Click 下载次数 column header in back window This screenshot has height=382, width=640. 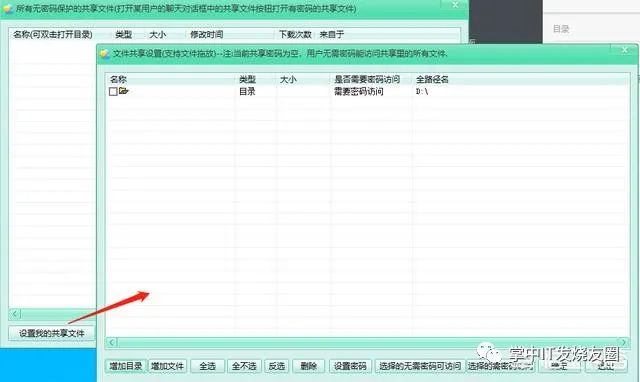pyautogui.click(x=295, y=34)
